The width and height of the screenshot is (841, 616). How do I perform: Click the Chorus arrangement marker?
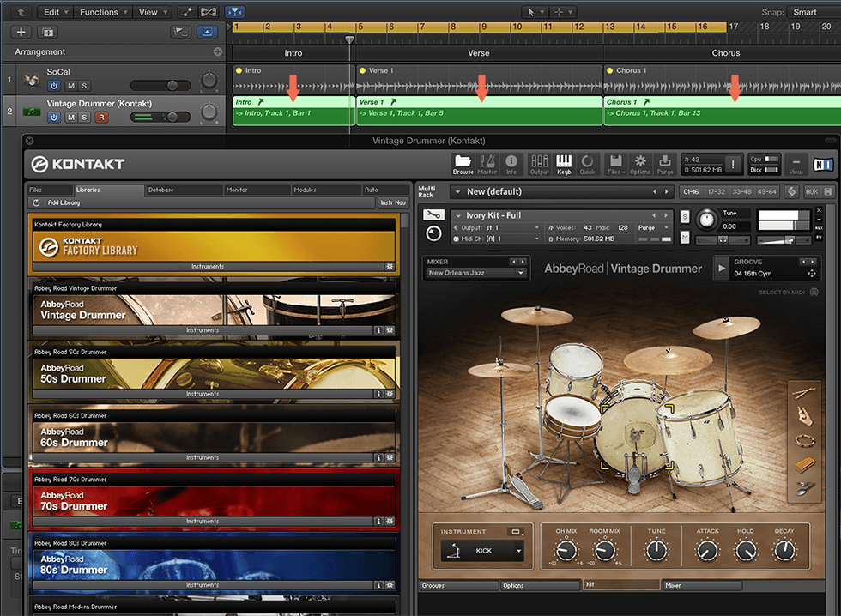pos(725,53)
